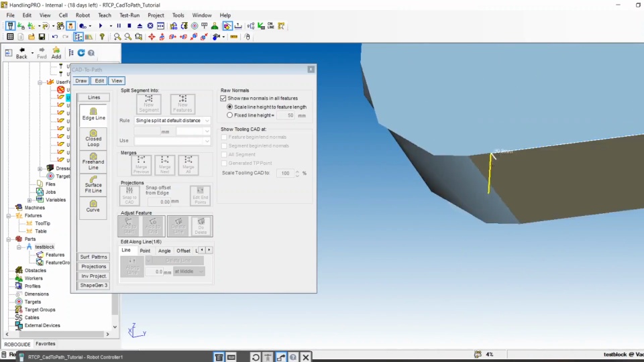Select the Edge Line drawing tool
This screenshot has height=362, width=644.
coord(93,114)
